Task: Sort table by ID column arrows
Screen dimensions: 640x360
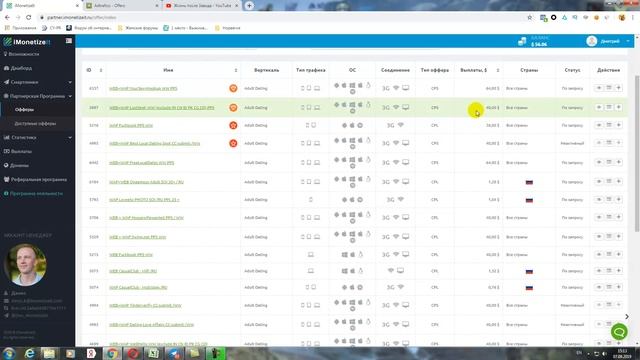Action: (x=101, y=70)
